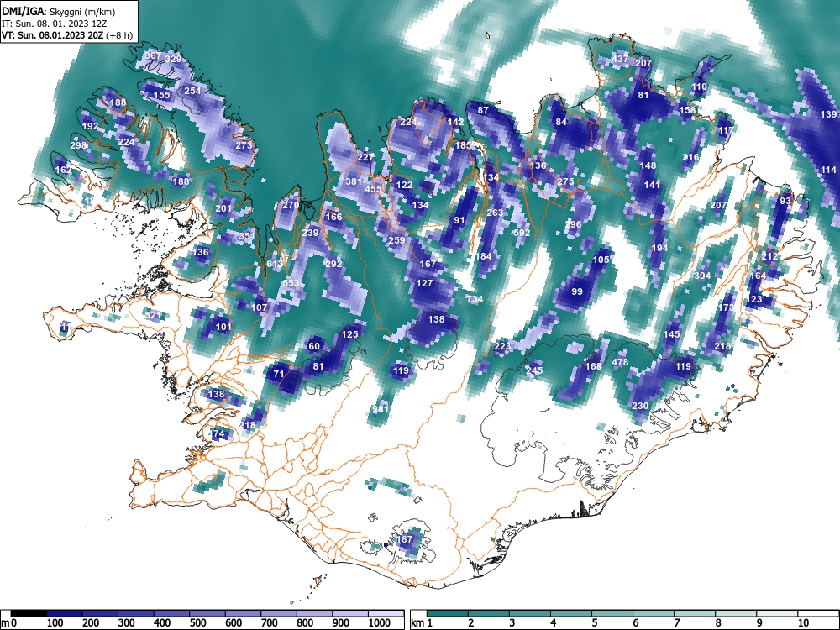Click the visibility value 478
The height and width of the screenshot is (630, 840).
pyautogui.click(x=620, y=363)
